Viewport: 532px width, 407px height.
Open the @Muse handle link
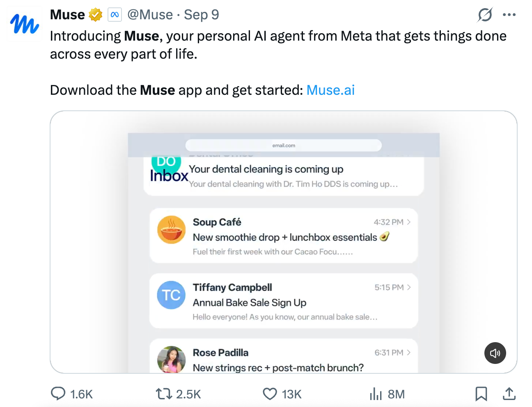point(150,15)
